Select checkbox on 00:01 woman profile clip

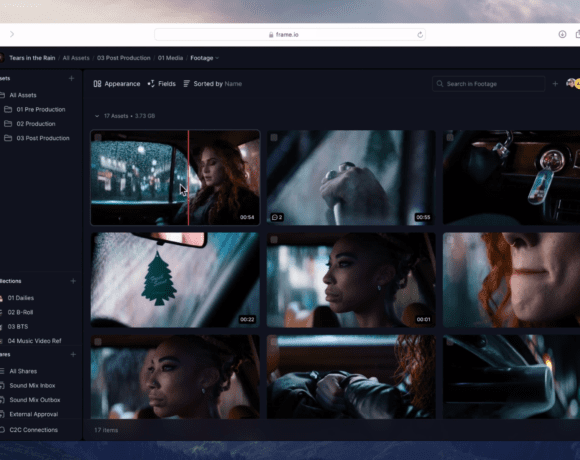click(274, 240)
